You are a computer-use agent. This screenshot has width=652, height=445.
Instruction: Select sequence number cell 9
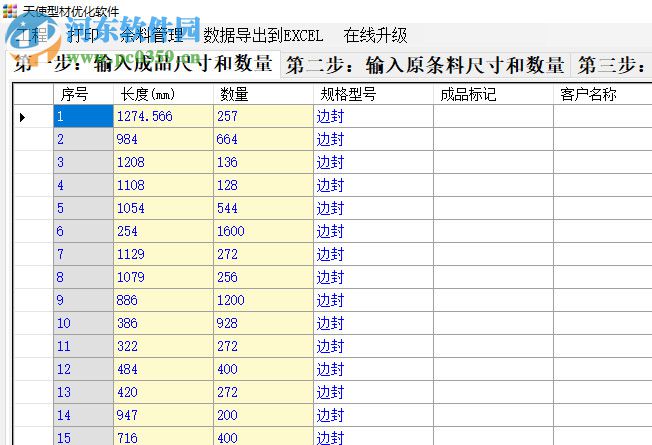(x=84, y=300)
